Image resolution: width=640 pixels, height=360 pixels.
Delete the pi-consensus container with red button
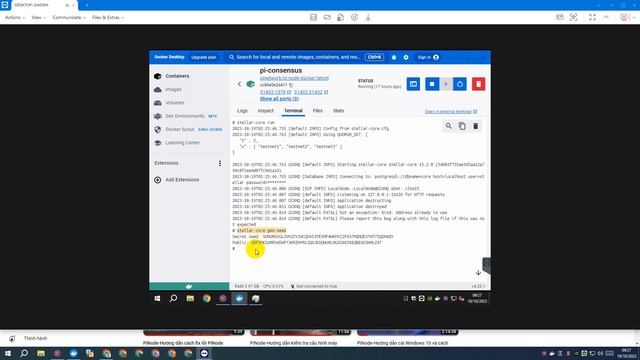click(x=478, y=84)
